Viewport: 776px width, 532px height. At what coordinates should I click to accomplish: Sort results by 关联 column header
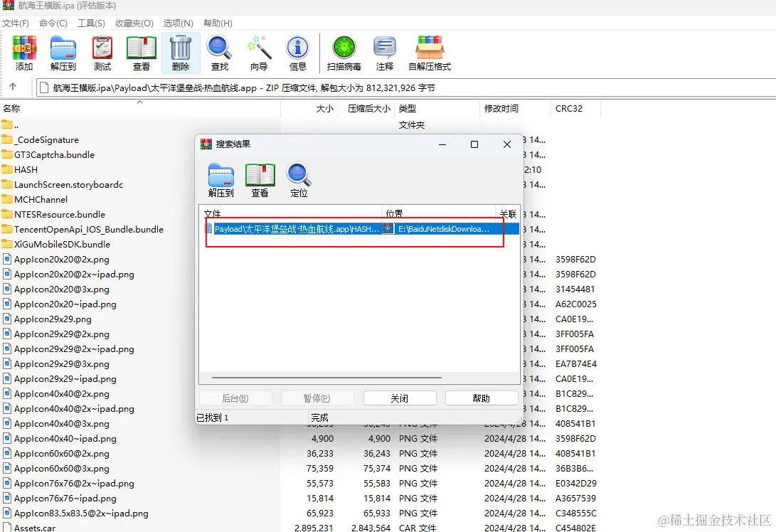[x=508, y=213]
